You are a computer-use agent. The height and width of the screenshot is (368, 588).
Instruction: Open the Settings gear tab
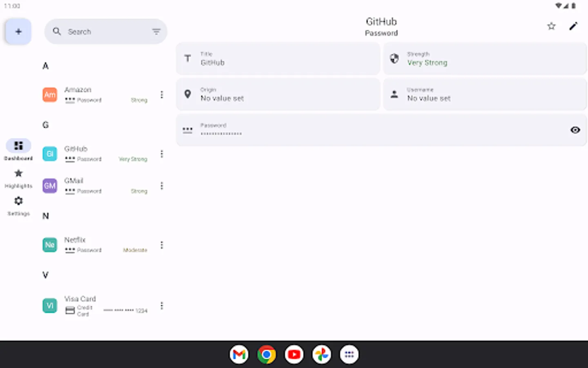point(18,206)
